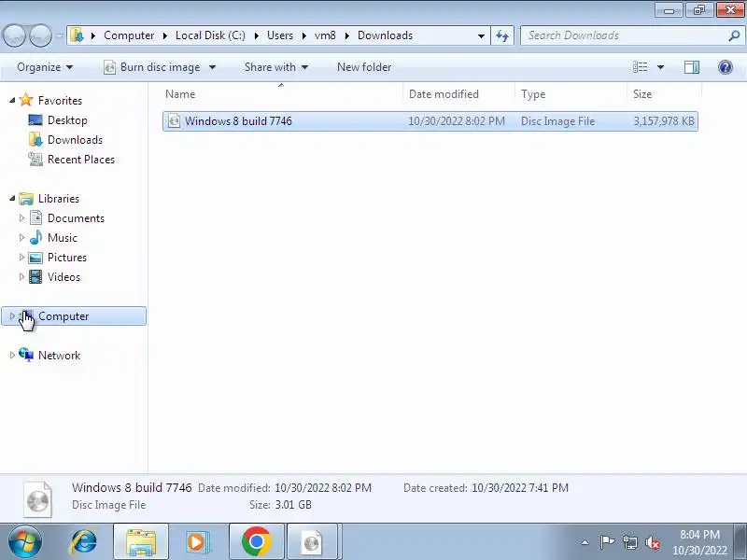The width and height of the screenshot is (747, 560).
Task: Select Computer in the navigation pane
Action: click(74, 316)
